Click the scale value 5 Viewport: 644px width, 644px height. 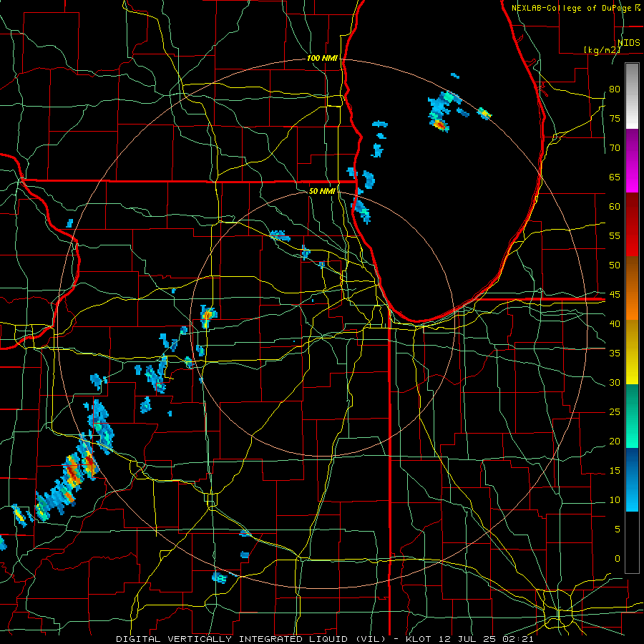[x=618, y=529]
